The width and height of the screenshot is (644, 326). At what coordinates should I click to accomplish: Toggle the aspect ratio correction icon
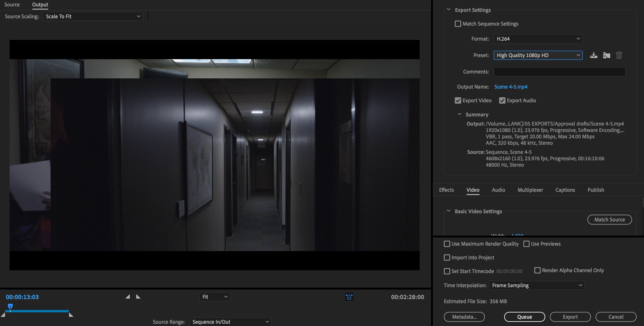pos(349,297)
